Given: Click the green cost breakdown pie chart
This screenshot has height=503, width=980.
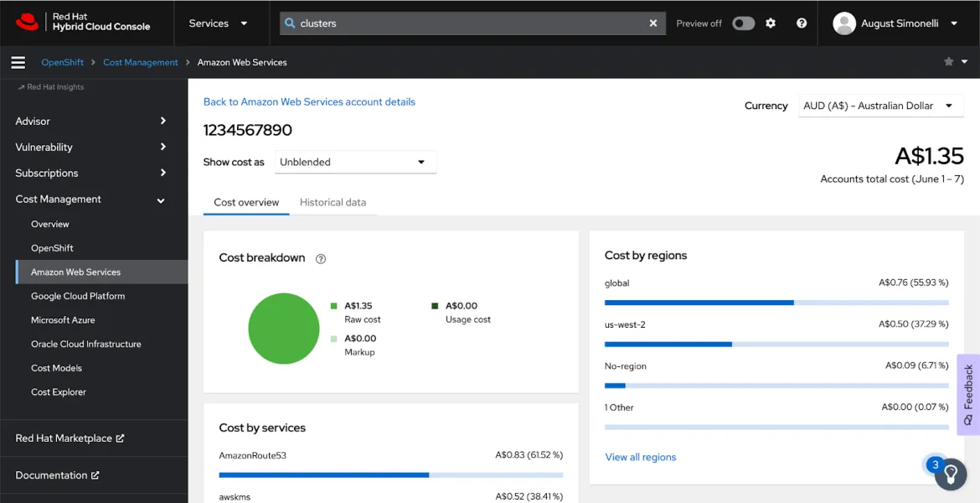Looking at the screenshot, I should pyautogui.click(x=283, y=328).
